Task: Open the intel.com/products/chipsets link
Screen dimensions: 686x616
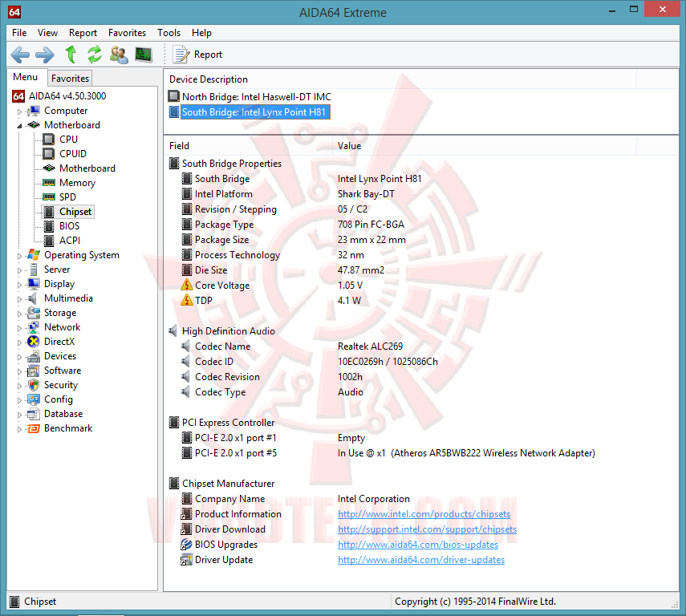Action: pyautogui.click(x=424, y=514)
